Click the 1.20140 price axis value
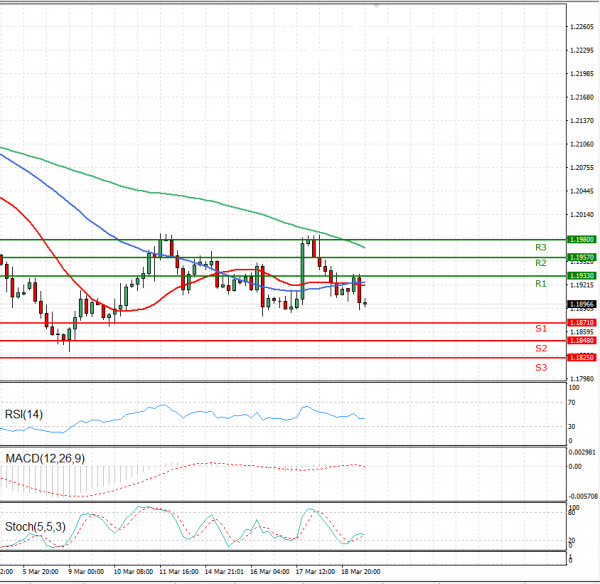 pyautogui.click(x=582, y=215)
